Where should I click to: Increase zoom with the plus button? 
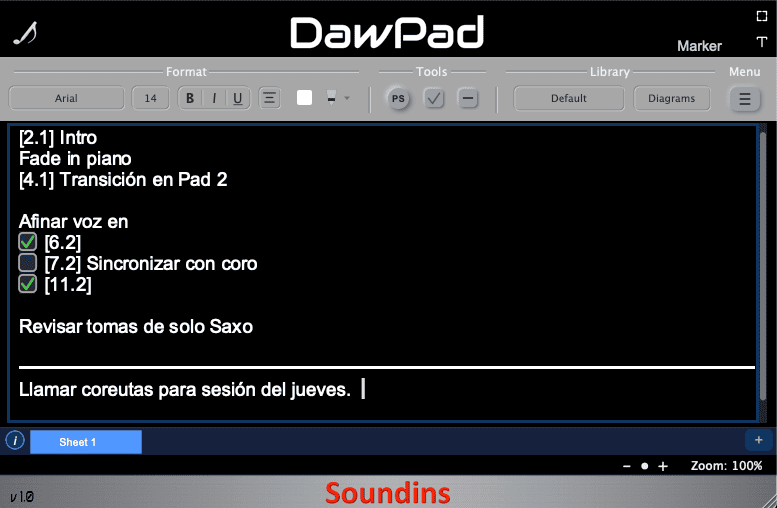coord(663,466)
